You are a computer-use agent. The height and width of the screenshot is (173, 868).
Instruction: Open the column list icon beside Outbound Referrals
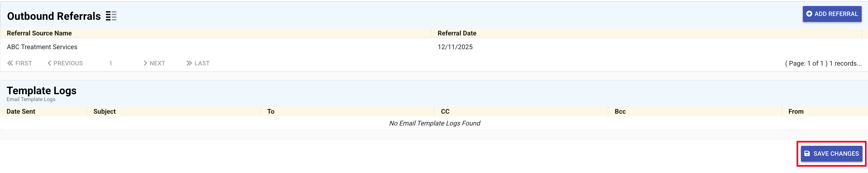[111, 16]
